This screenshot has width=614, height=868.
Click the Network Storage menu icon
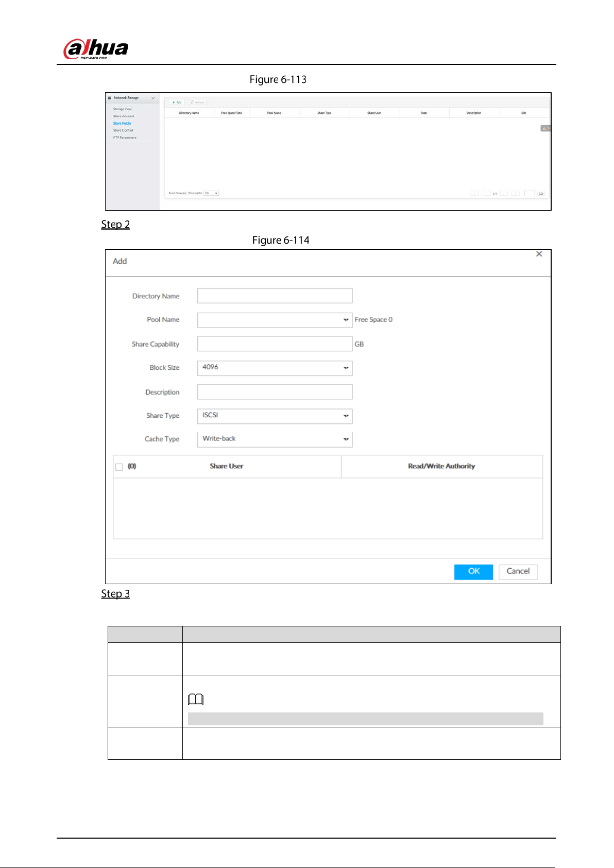[x=110, y=98]
